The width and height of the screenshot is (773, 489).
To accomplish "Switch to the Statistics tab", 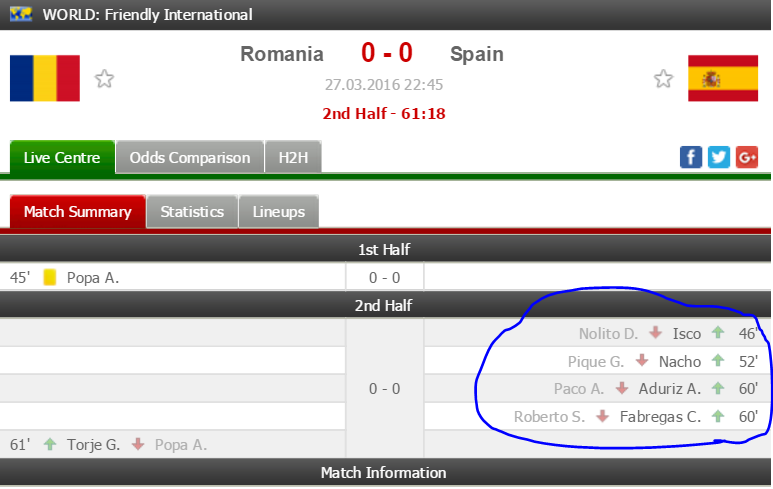I will [192, 212].
